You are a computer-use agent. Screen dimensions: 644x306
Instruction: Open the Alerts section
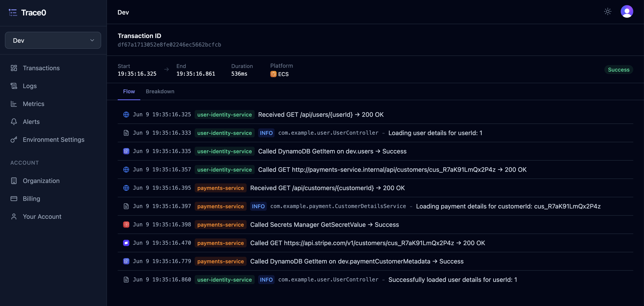click(x=31, y=122)
